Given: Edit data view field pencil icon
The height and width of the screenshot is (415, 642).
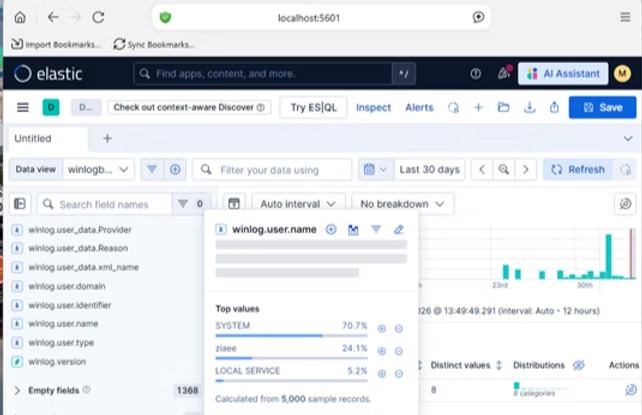Looking at the screenshot, I should 398,230.
